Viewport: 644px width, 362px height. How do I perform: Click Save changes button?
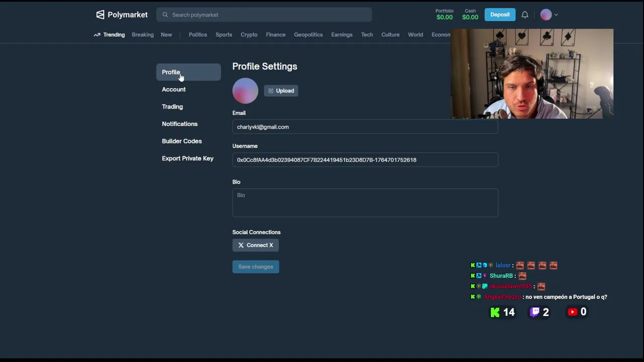pyautogui.click(x=256, y=266)
